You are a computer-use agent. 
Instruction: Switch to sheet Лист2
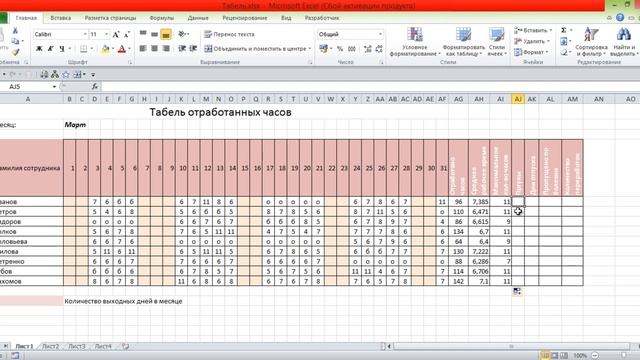pyautogui.click(x=51, y=346)
